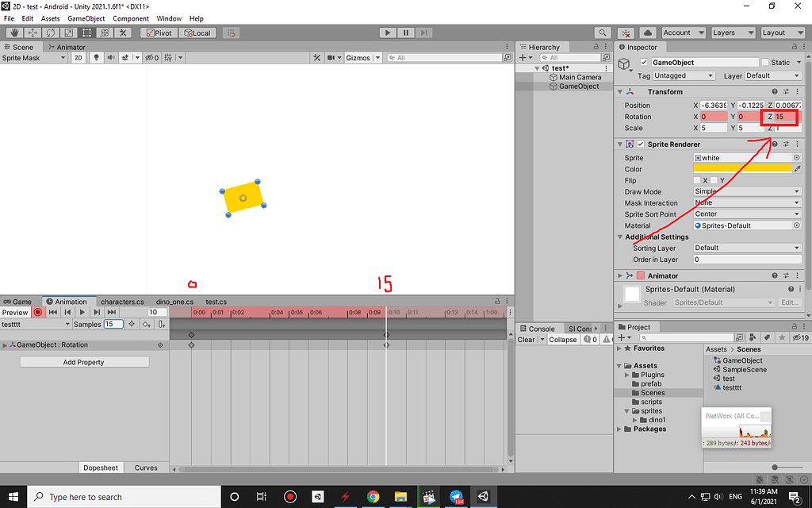The height and width of the screenshot is (508, 812).
Task: Toggle scene view audio icon
Action: tap(111, 57)
